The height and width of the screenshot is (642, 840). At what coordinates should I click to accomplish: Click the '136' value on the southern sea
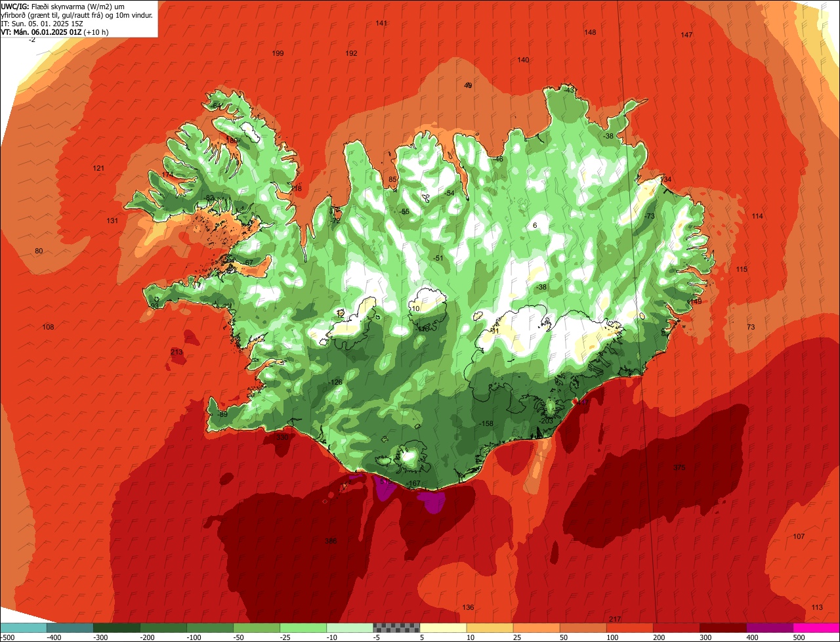(468, 607)
